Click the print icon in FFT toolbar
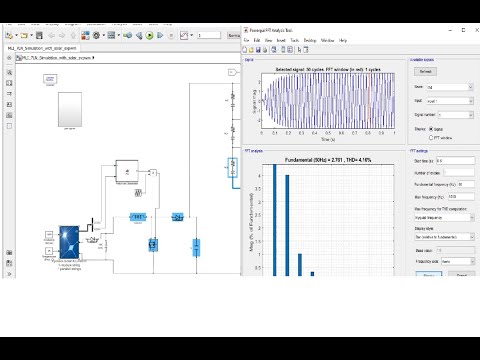 pyautogui.click(x=265, y=50)
